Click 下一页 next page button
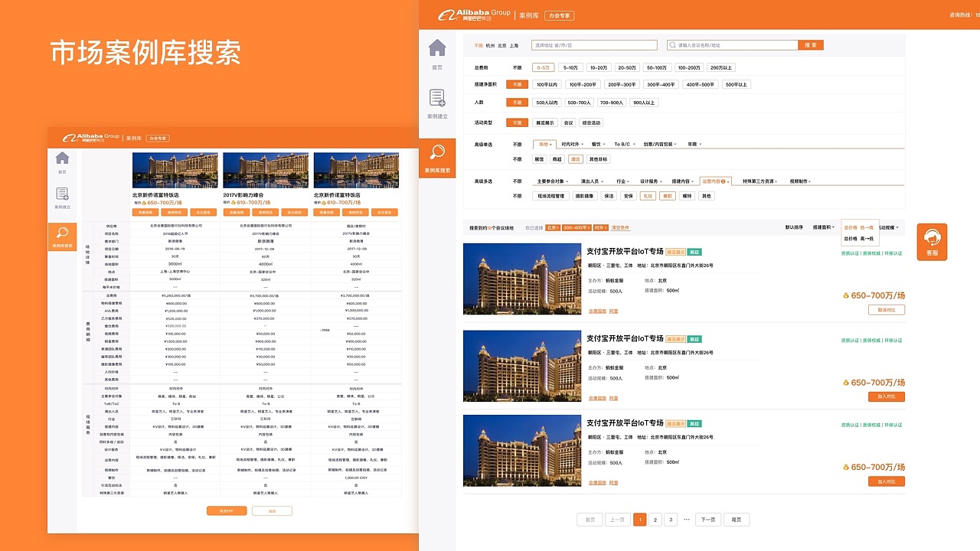This screenshot has width=980, height=551. point(708,520)
